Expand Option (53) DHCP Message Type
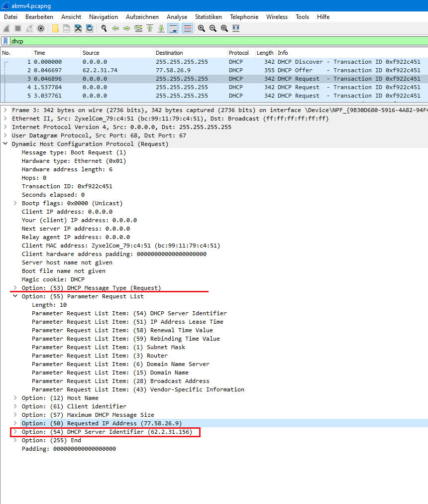Image resolution: width=428 pixels, height=504 pixels. click(x=15, y=288)
